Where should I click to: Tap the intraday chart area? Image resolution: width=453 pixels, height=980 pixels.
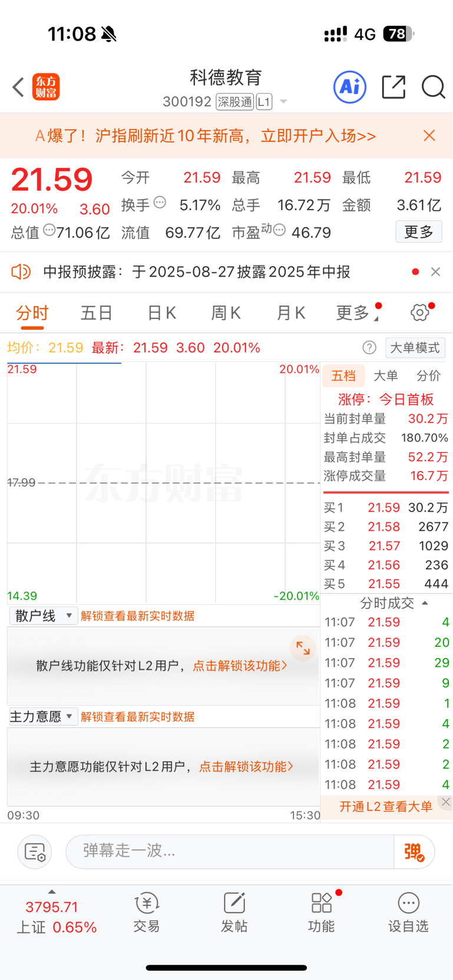(x=163, y=483)
